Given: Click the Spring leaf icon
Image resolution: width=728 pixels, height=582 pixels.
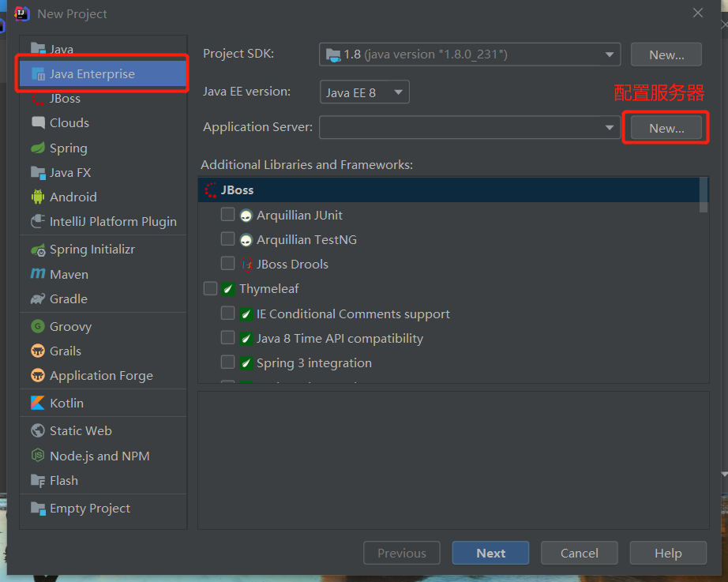Looking at the screenshot, I should tap(38, 148).
